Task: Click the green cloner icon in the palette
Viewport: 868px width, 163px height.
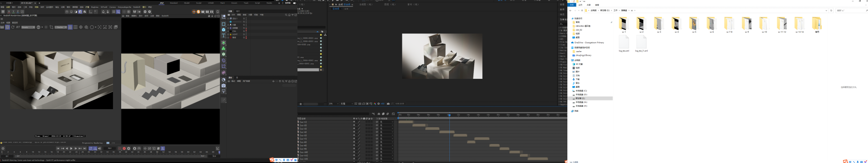Action: coord(223,48)
